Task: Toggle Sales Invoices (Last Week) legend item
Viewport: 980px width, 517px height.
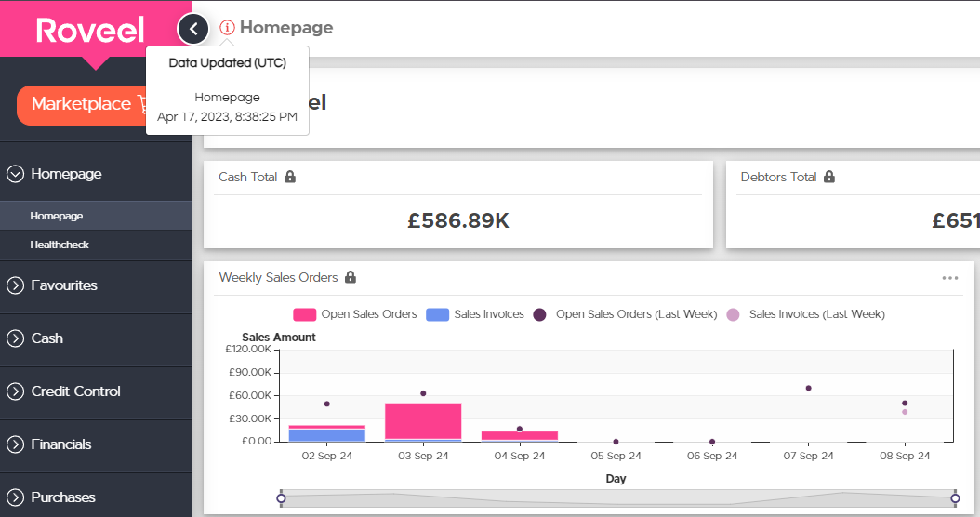Action: click(805, 314)
